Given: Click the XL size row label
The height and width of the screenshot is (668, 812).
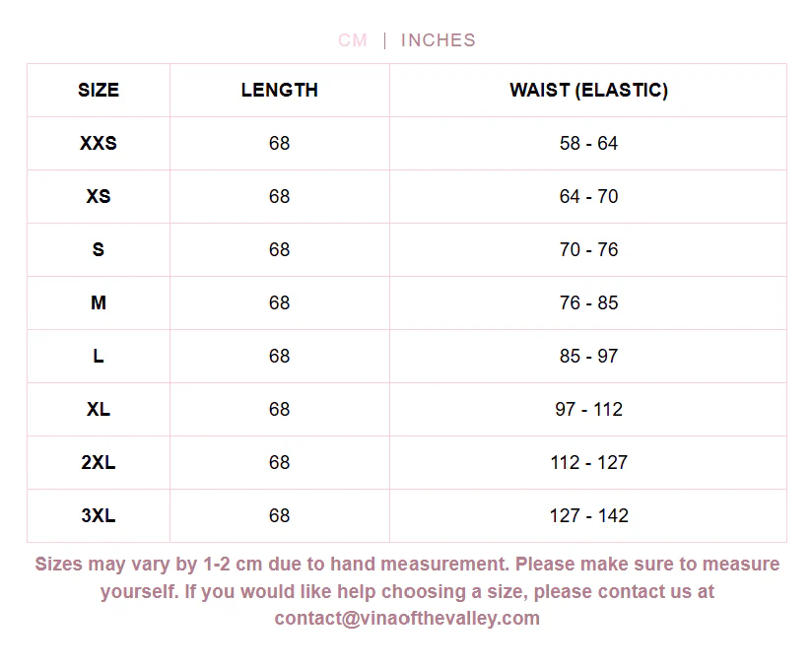Looking at the screenshot, I should coord(99,410).
